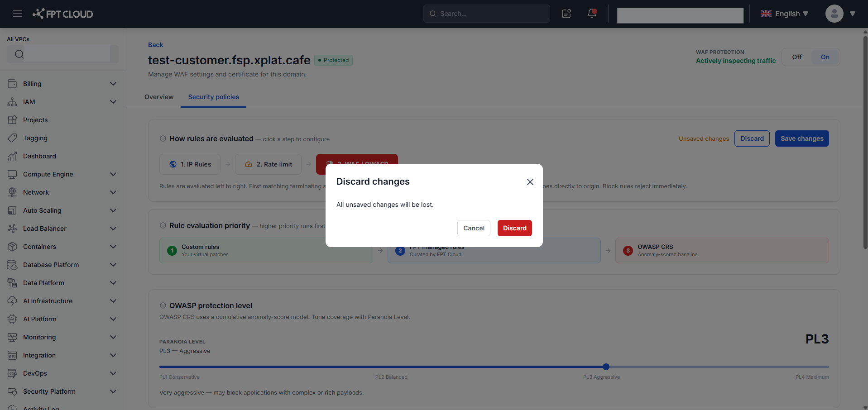Click the AI Platform chip icon
868x410 pixels.
(12, 319)
